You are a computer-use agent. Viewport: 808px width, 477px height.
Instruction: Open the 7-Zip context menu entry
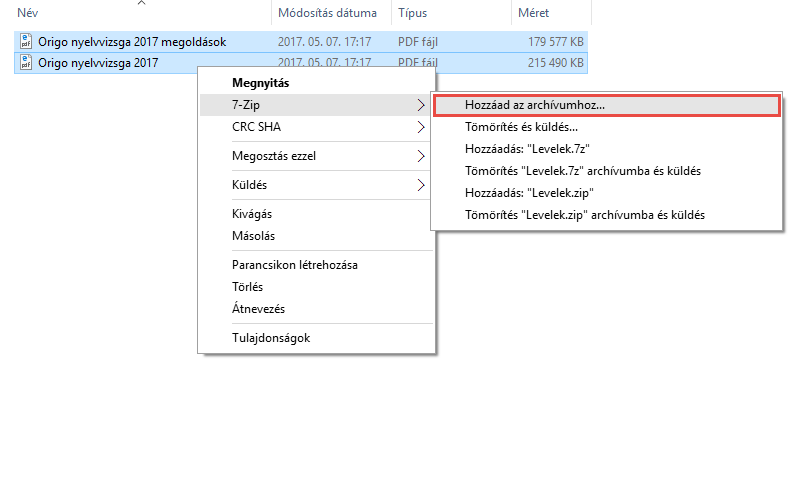(316, 105)
